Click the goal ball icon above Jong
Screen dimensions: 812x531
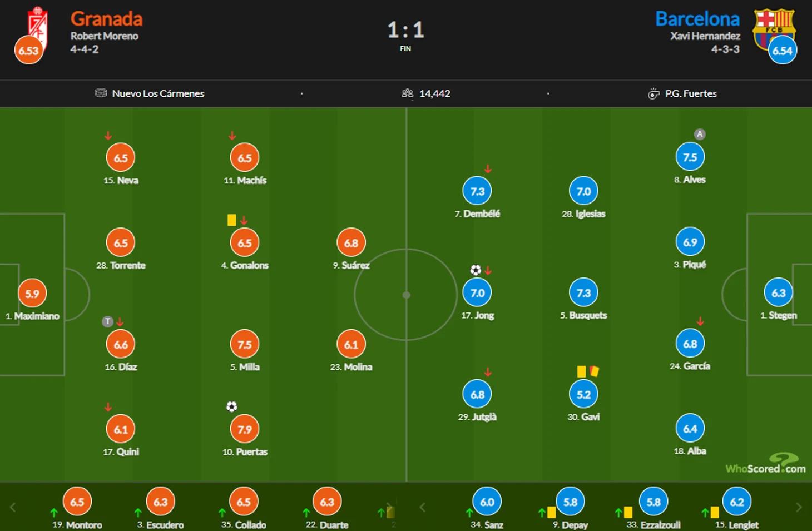[476, 270]
